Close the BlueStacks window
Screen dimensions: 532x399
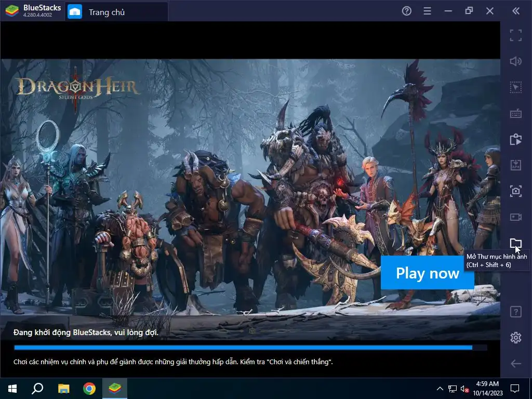point(489,11)
